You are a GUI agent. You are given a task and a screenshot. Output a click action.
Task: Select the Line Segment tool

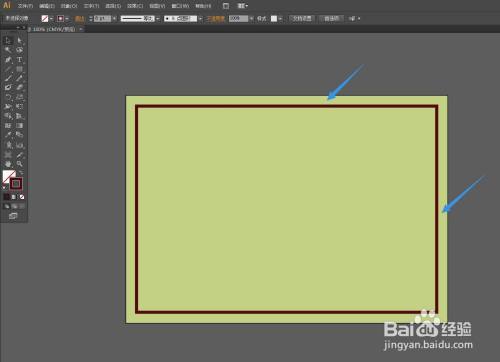point(8,69)
